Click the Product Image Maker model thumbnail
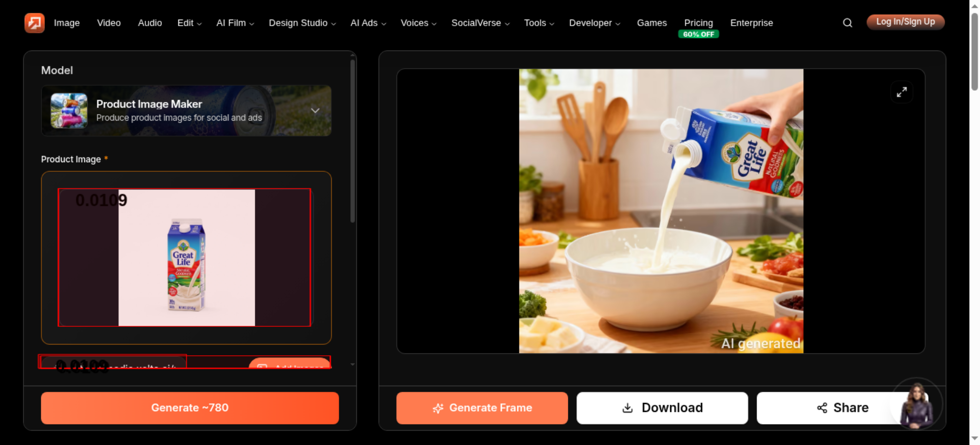Image resolution: width=980 pixels, height=445 pixels. click(x=69, y=111)
